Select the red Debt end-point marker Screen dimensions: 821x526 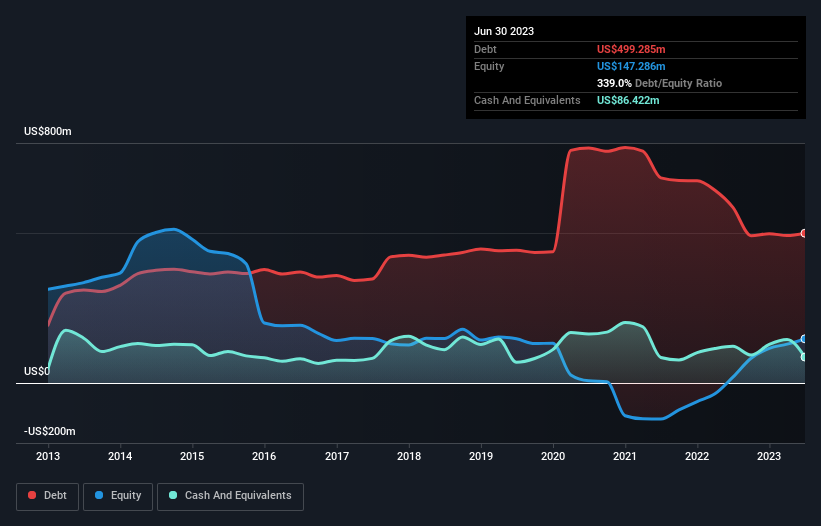click(x=804, y=233)
